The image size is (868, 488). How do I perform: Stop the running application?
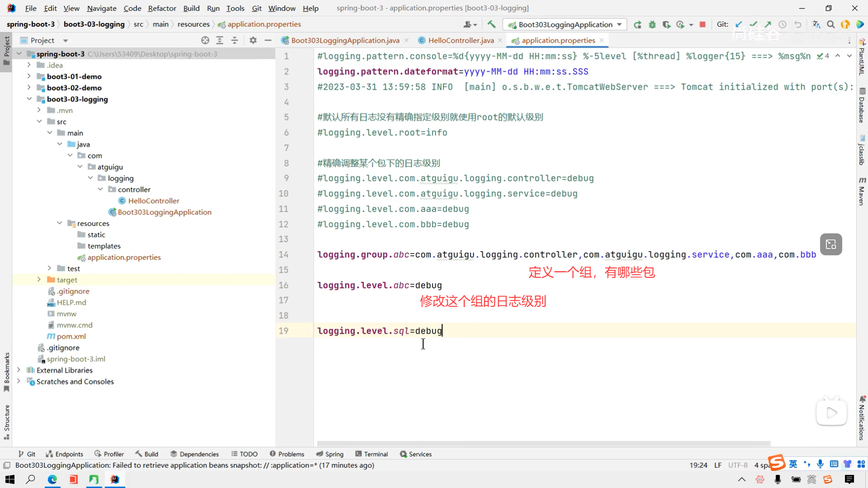(703, 24)
